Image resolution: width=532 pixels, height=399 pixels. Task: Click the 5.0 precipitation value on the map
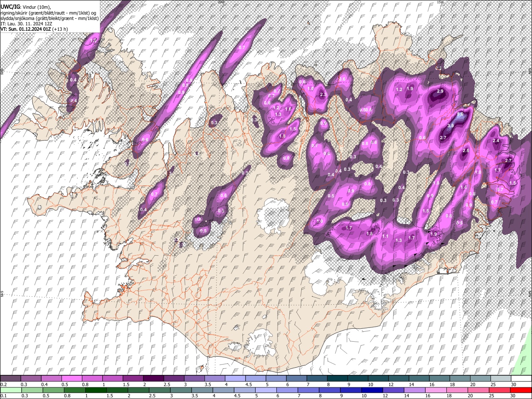pos(460,114)
